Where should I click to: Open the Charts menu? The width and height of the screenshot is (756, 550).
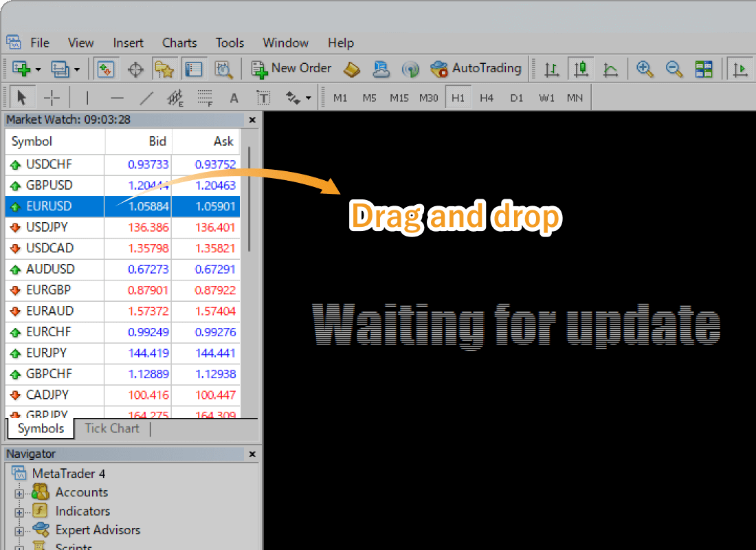tap(179, 43)
